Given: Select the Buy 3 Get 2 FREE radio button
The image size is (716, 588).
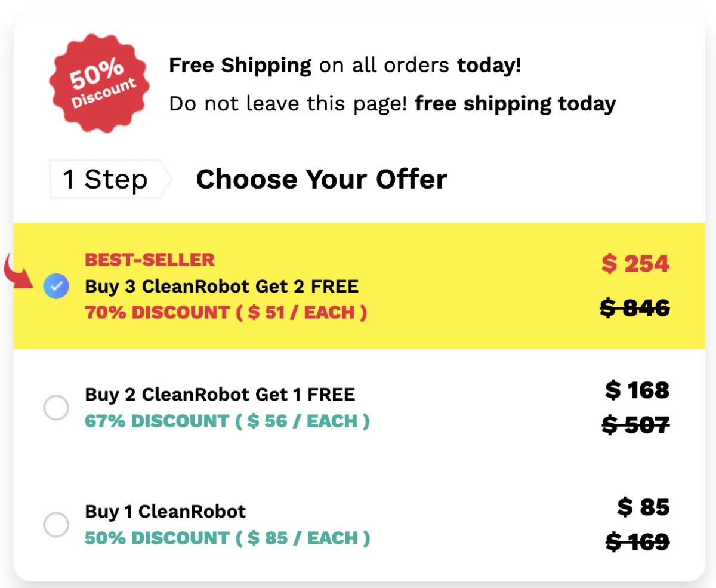Looking at the screenshot, I should tap(56, 287).
